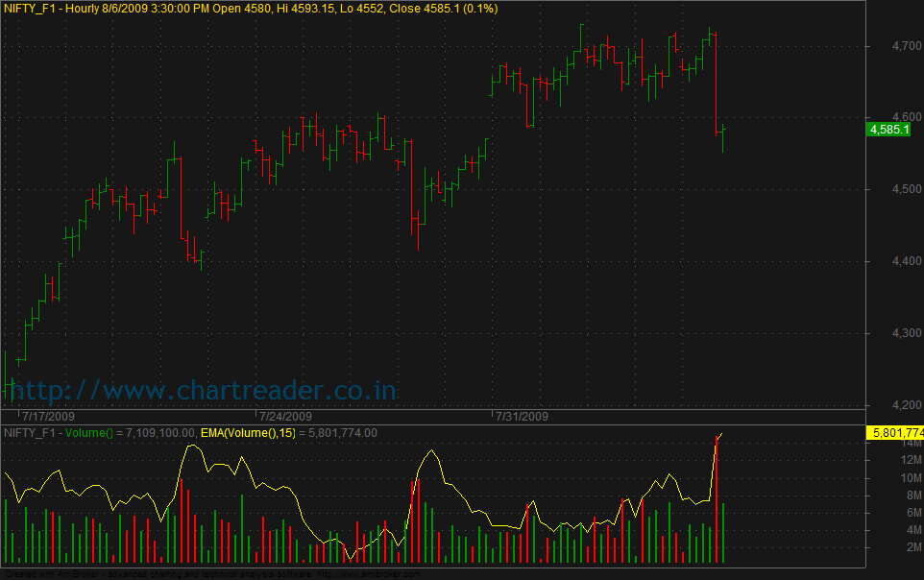The width and height of the screenshot is (924, 580).
Task: Click the 4,400 price axis label
Action: 880,261
